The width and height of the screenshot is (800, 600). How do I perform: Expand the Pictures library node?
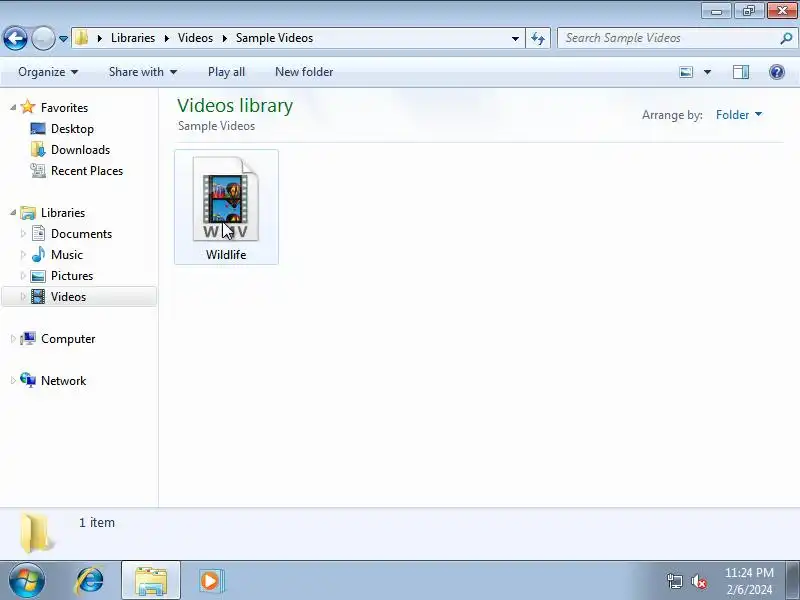click(23, 276)
